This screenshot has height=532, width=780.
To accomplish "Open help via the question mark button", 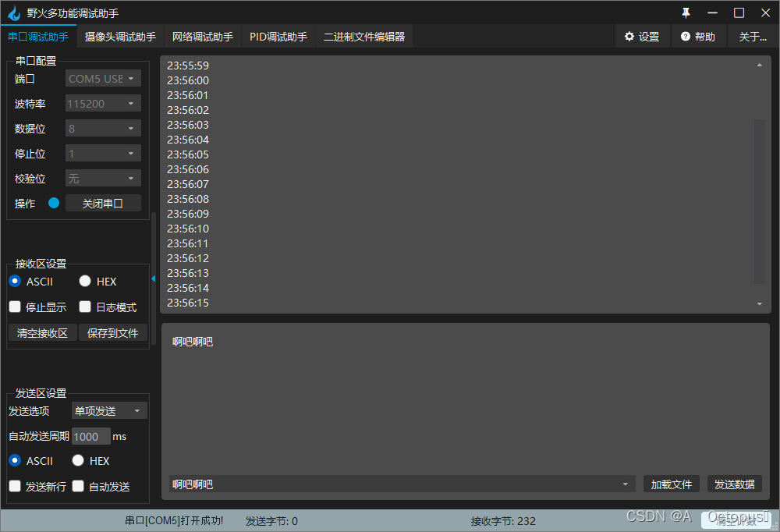I will [x=698, y=37].
